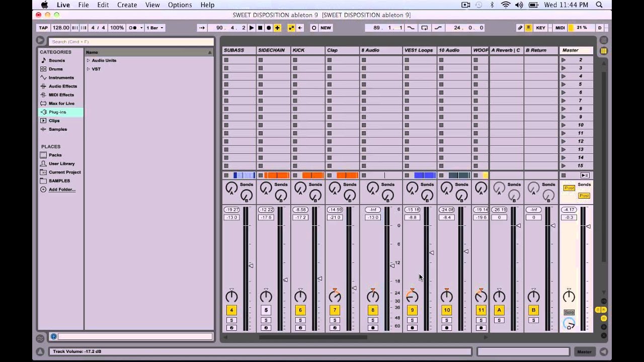Click the browser Preview button beside search
644x362 pixels.
[x=54, y=336]
